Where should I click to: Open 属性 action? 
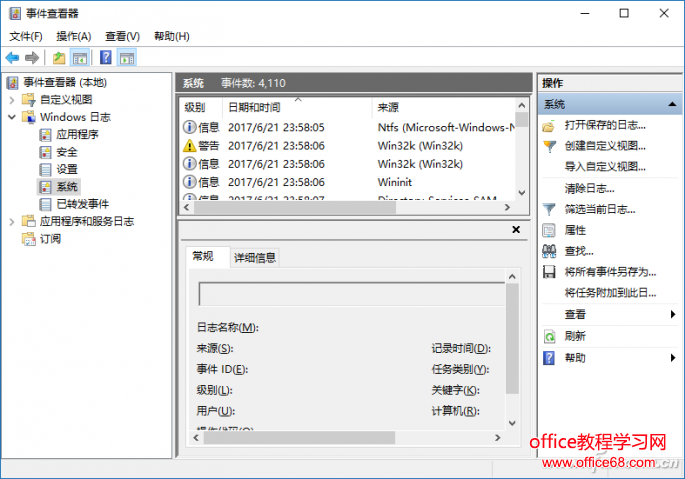[575, 230]
